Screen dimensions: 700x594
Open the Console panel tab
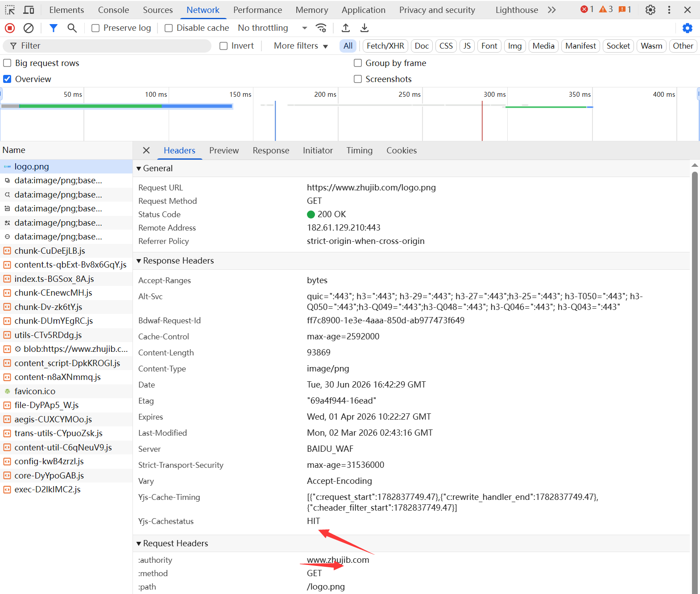(x=113, y=10)
